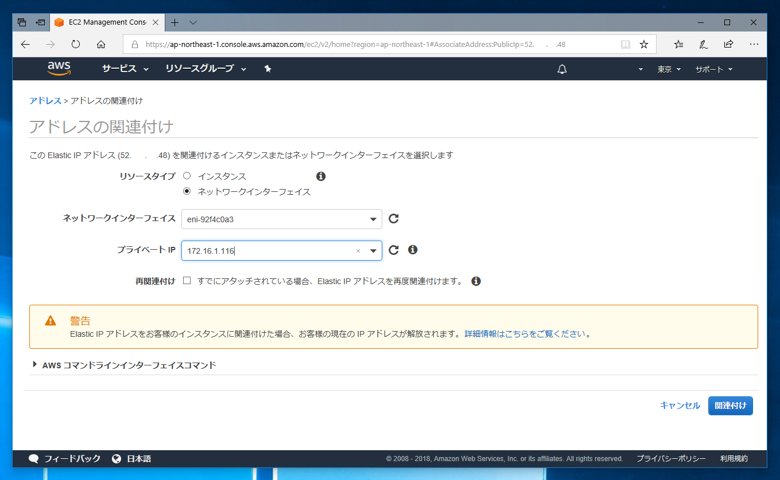Viewport: 780px width, 480px height.
Task: Open the account name dropdown arrow
Action: pyautogui.click(x=640, y=69)
